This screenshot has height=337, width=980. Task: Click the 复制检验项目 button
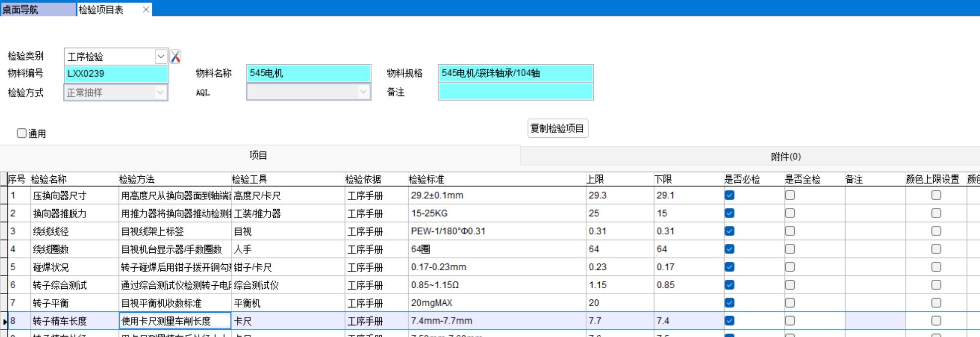tap(557, 128)
